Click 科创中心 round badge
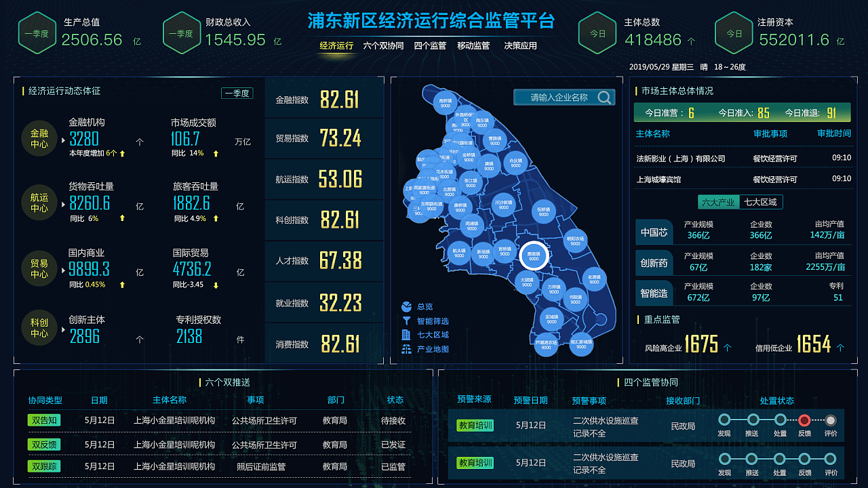The image size is (868, 488). click(39, 328)
